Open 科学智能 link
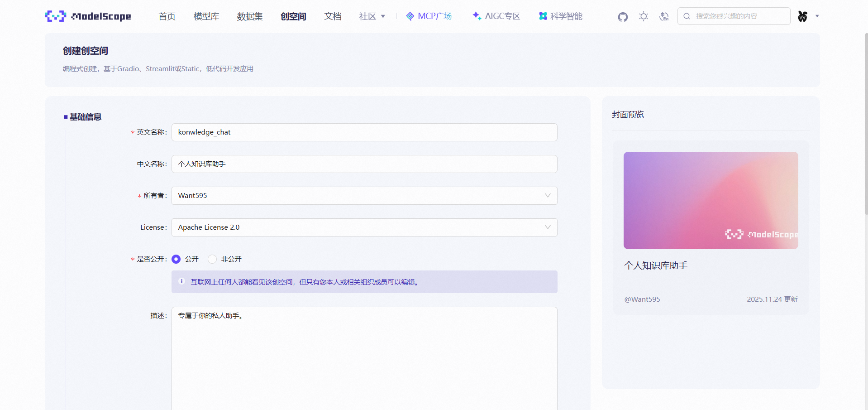Image resolution: width=868 pixels, height=410 pixels. coord(561,16)
